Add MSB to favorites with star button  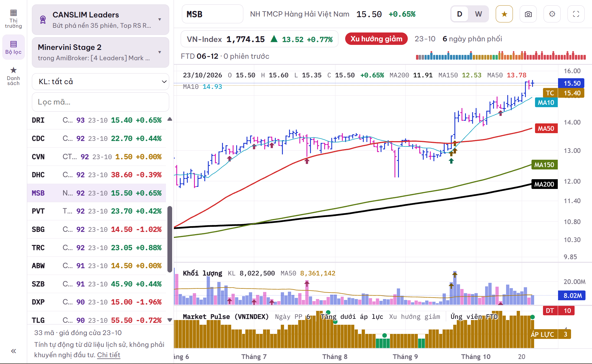click(504, 14)
